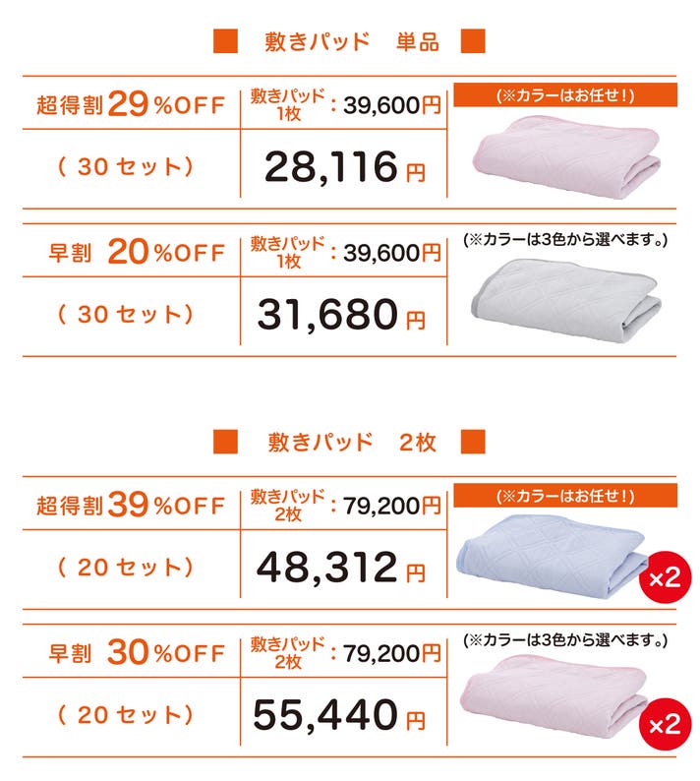
Task: Click the 超得割 29%OFF label
Action: 130,103
